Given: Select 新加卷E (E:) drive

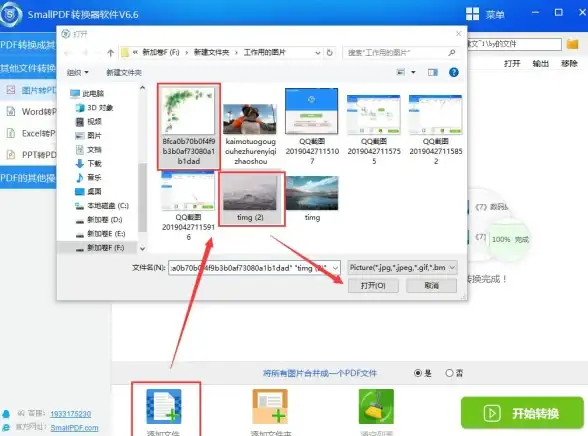Looking at the screenshot, I should click(x=100, y=234).
